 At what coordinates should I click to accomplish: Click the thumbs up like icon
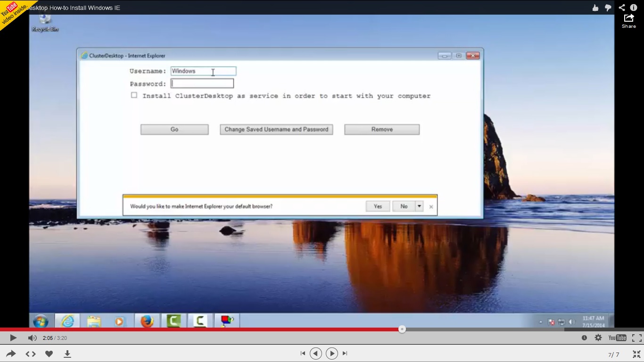click(x=595, y=8)
